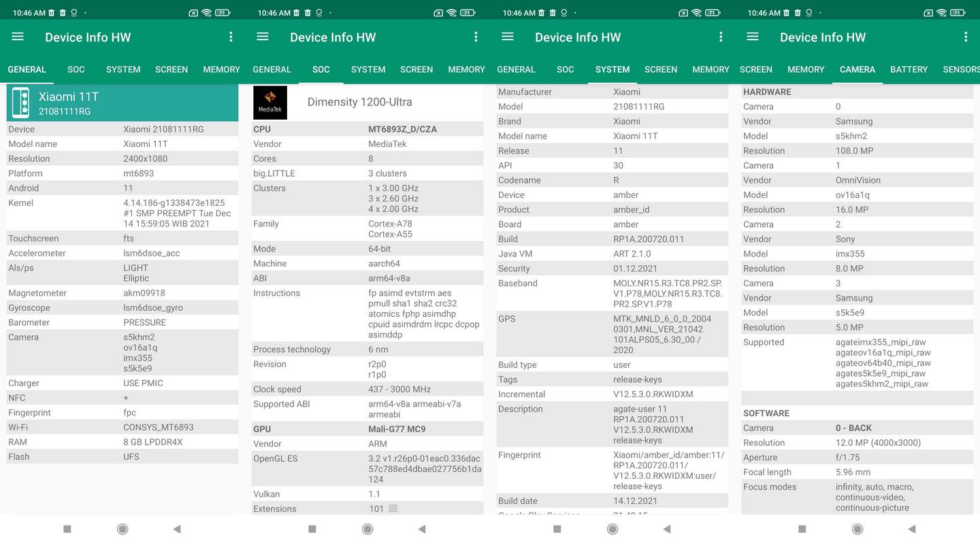Tap the Wi-Fi status icon above the CAMERA screen

coord(941,12)
